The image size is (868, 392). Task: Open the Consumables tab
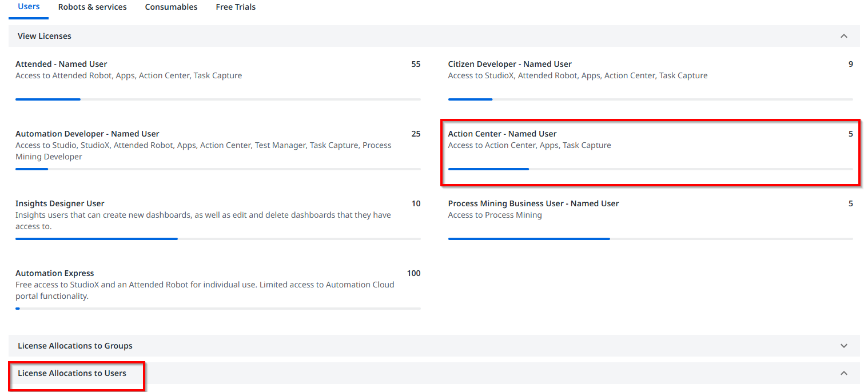coord(170,7)
